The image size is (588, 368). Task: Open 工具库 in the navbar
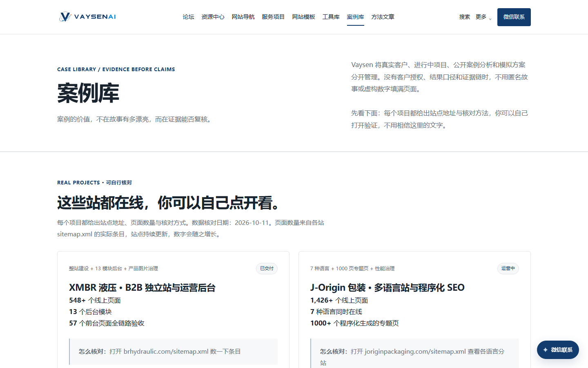331,17
